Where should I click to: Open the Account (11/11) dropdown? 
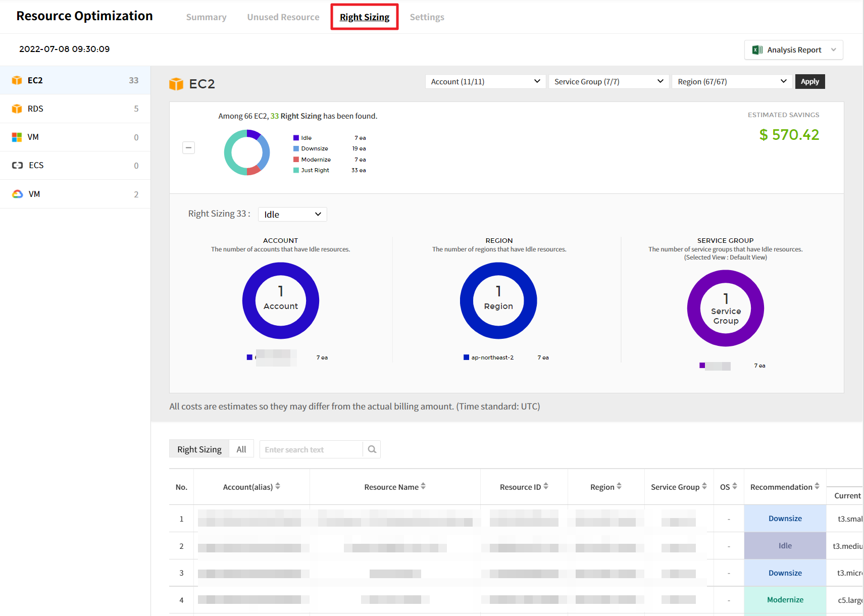pos(485,82)
